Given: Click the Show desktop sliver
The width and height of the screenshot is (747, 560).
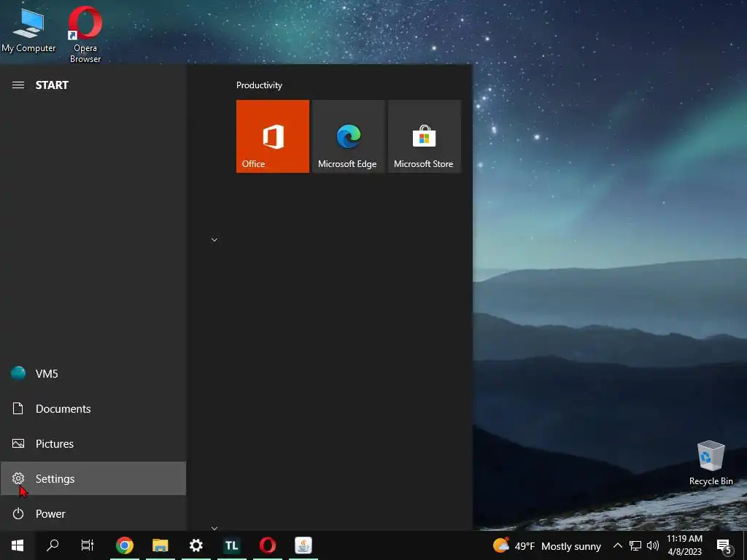Looking at the screenshot, I should point(745,545).
